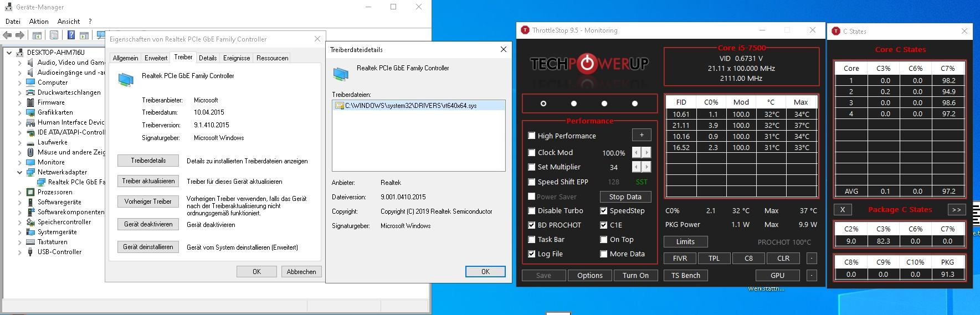The width and height of the screenshot is (980, 315).
Task: Expand the Grafikkarten tree node
Action: pos(19,112)
